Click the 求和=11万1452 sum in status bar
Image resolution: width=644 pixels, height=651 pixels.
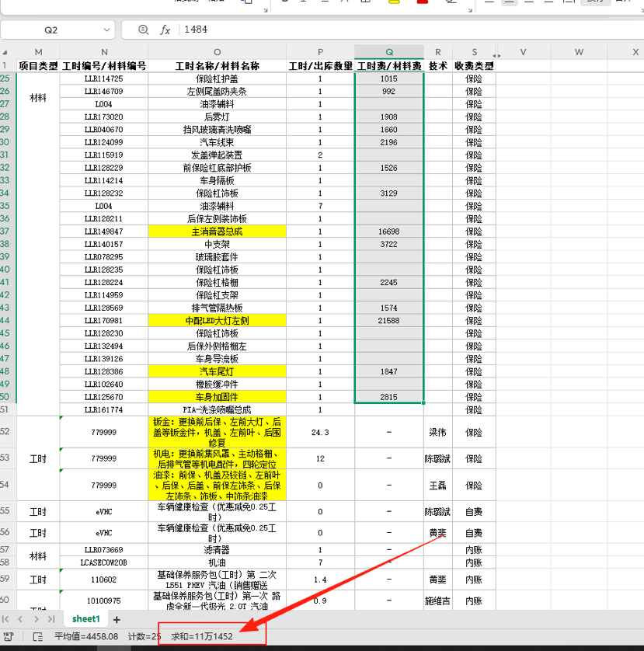tap(202, 636)
